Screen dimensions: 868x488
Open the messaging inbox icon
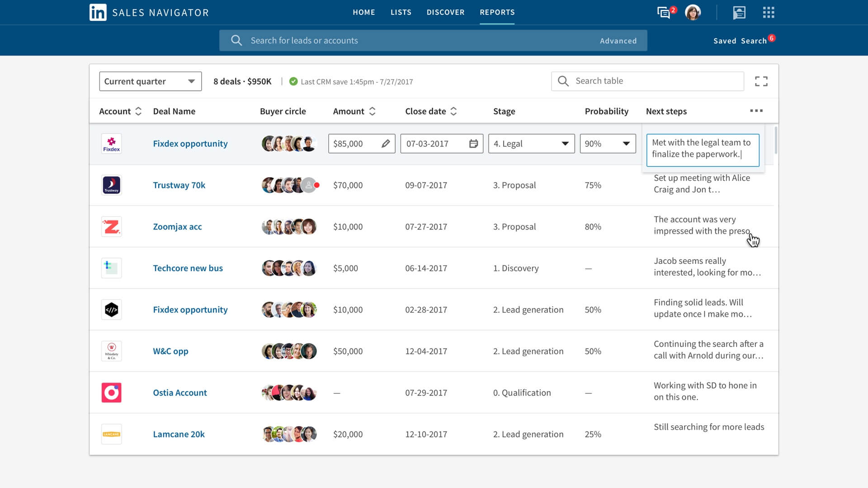tap(663, 12)
